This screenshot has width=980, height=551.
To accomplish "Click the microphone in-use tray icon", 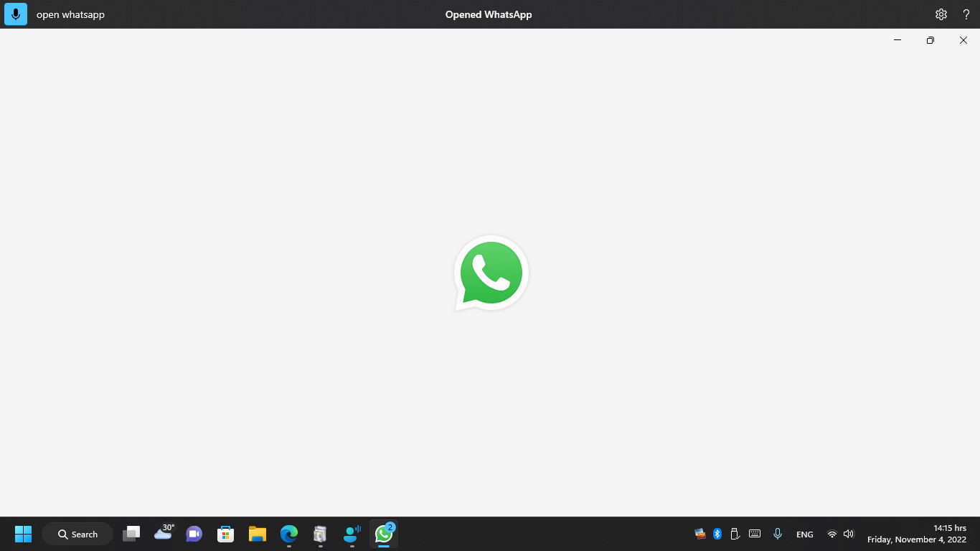I will point(778,534).
